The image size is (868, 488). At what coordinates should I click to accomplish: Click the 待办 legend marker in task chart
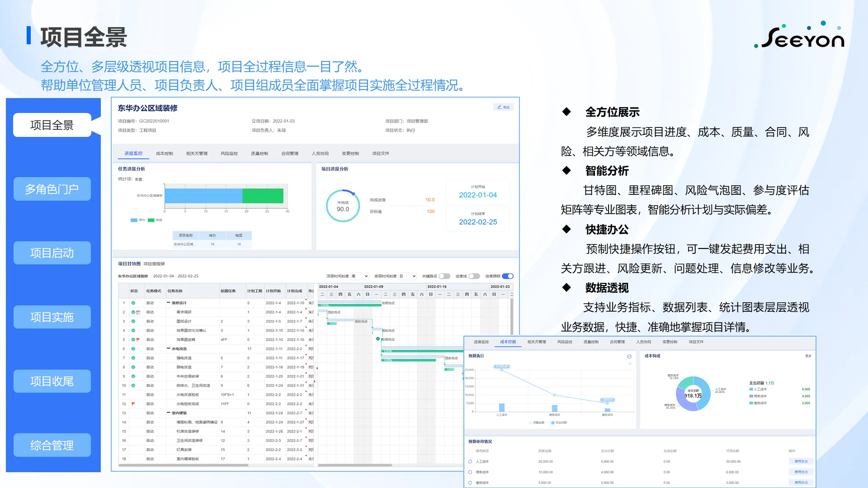(134, 220)
